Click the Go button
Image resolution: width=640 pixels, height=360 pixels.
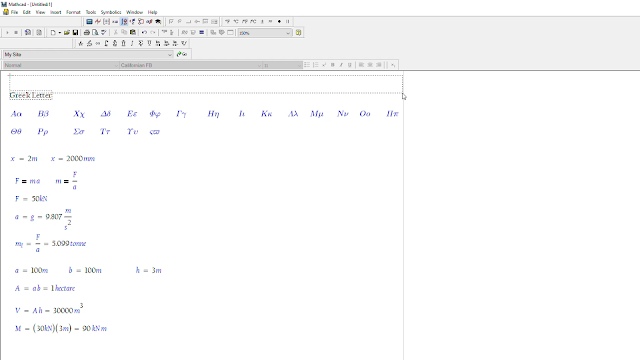click(x=182, y=54)
